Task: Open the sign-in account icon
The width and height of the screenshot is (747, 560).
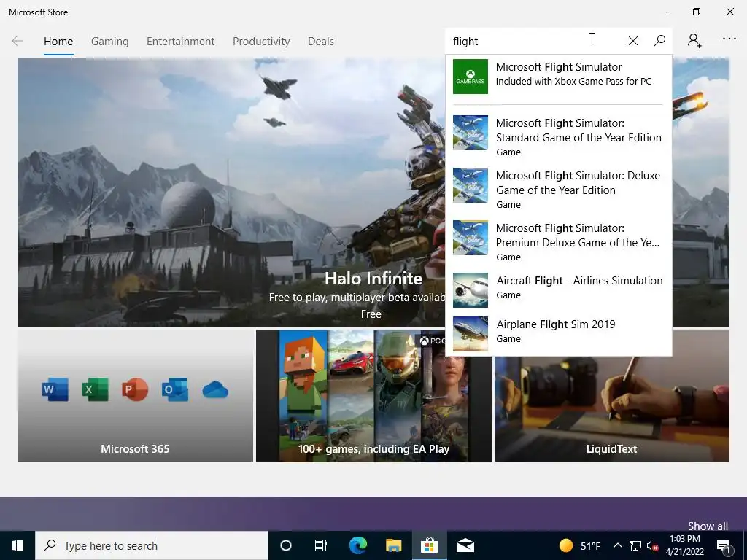Action: pos(694,41)
